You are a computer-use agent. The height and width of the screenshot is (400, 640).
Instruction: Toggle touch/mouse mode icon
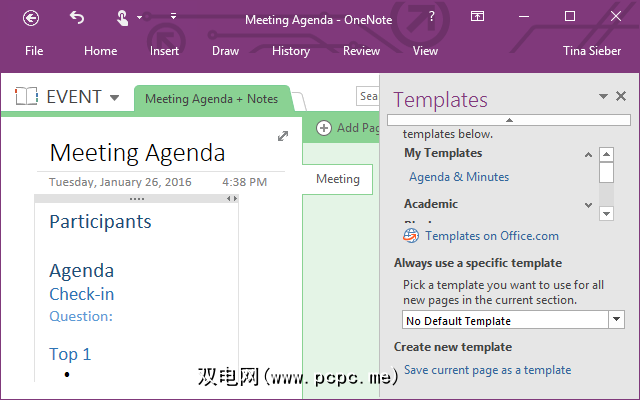[122, 17]
